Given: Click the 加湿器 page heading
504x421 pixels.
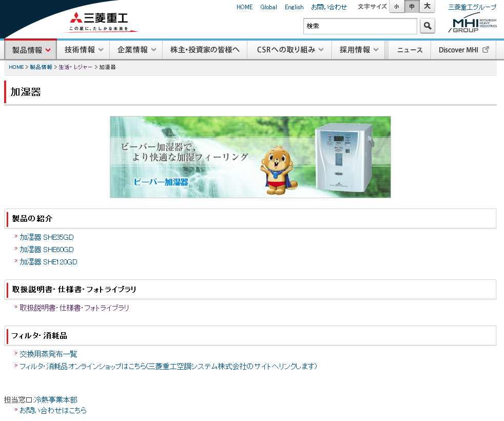Looking at the screenshot, I should point(26,92).
